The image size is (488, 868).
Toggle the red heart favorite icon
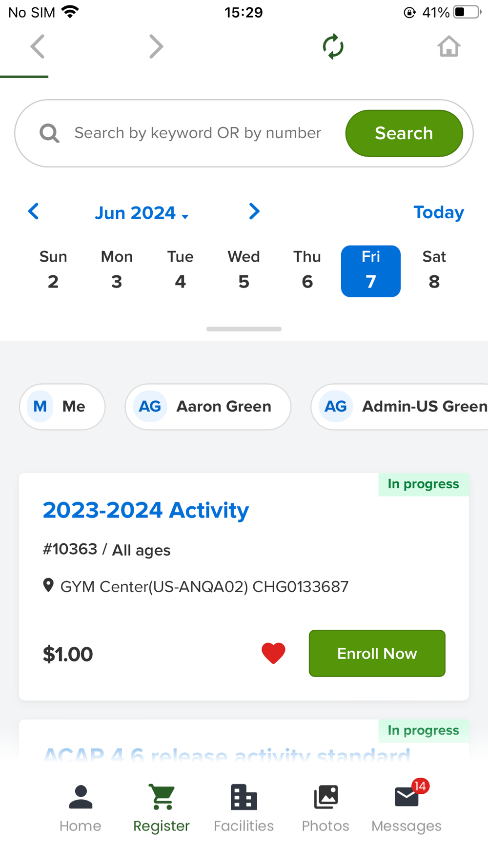pos(273,653)
